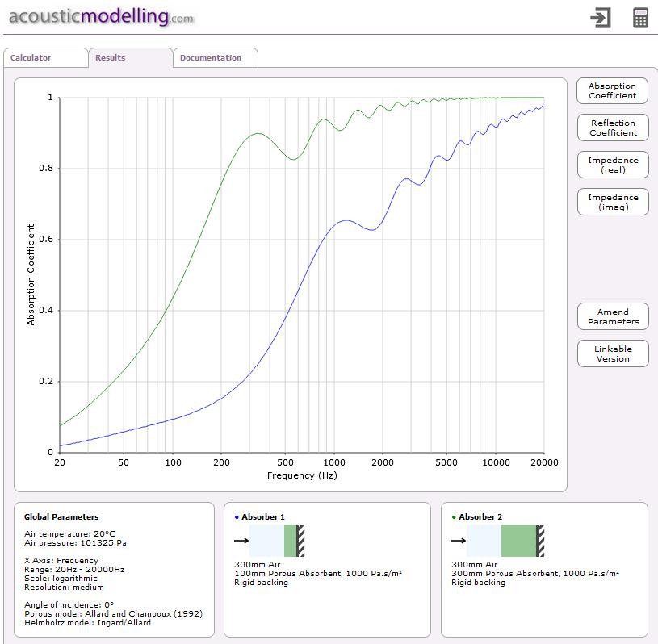This screenshot has width=658, height=644.
Task: Click the login arrow icon
Action: pyautogui.click(x=601, y=18)
